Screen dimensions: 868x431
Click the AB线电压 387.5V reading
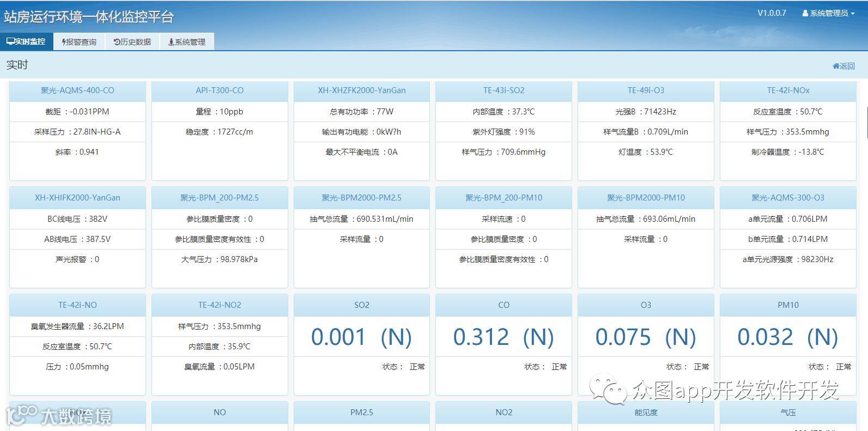77,239
